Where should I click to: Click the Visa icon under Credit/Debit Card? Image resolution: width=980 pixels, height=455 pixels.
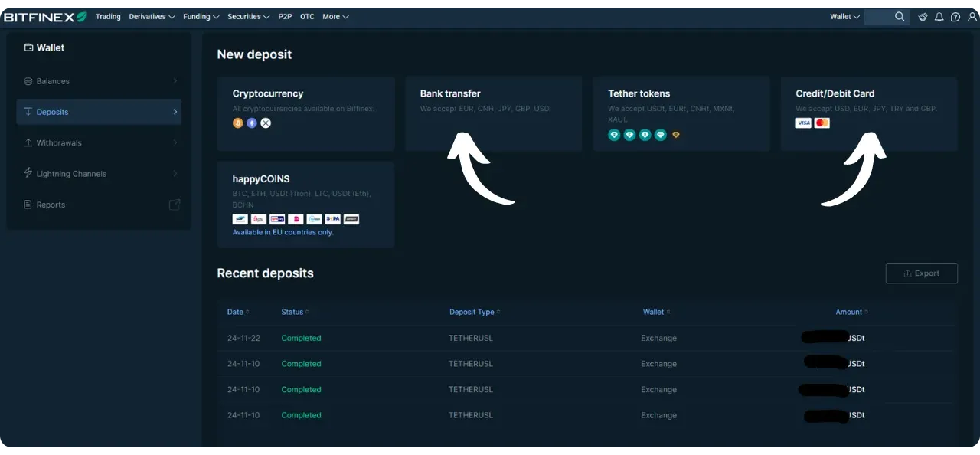[803, 123]
